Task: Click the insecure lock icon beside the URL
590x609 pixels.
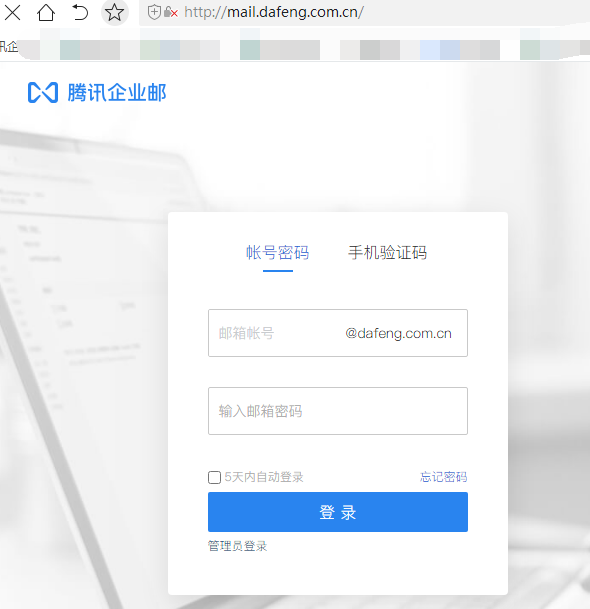Action: (171, 12)
